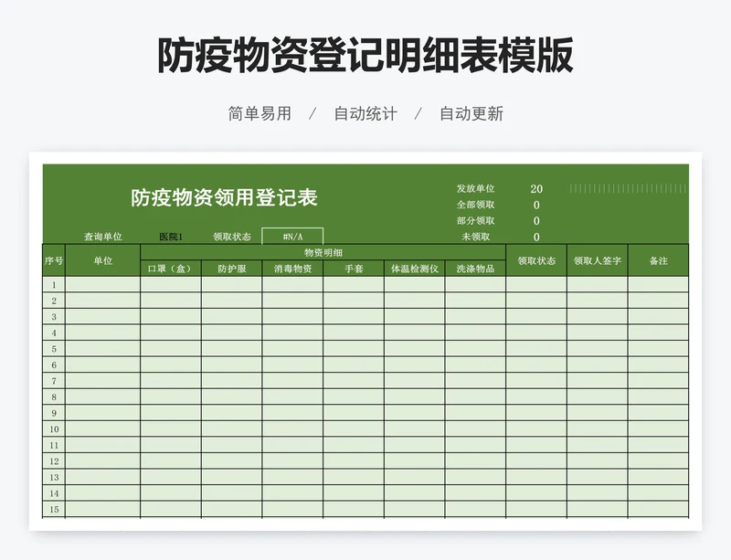731x560 pixels.
Task: Click row number 12 cell
Action: 54,461
